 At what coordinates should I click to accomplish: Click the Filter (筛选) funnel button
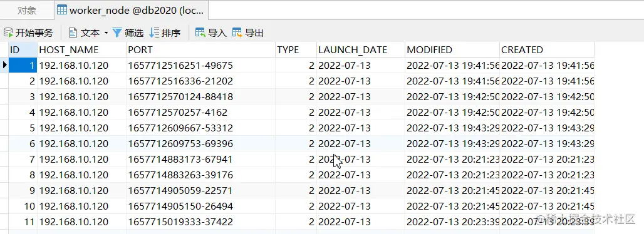(x=128, y=33)
